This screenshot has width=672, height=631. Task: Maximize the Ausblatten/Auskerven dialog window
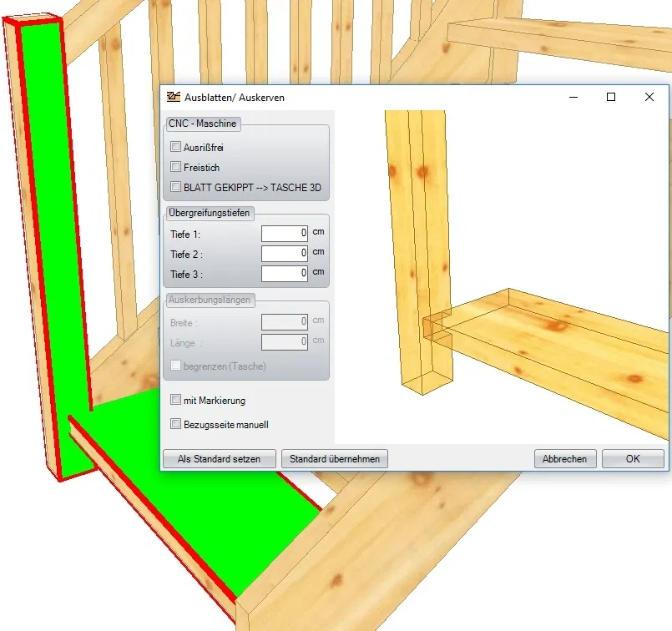(611, 97)
